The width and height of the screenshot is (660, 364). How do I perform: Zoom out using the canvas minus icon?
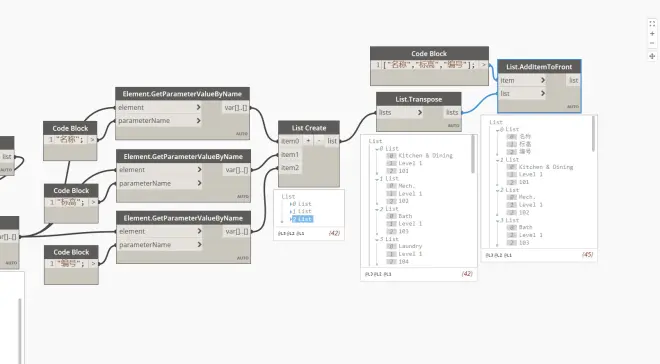(652, 43)
